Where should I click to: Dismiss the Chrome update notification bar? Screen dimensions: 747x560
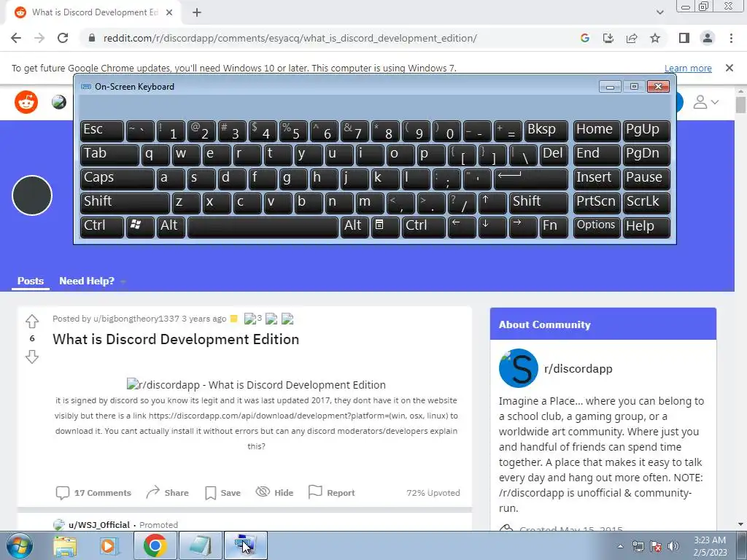(x=729, y=68)
